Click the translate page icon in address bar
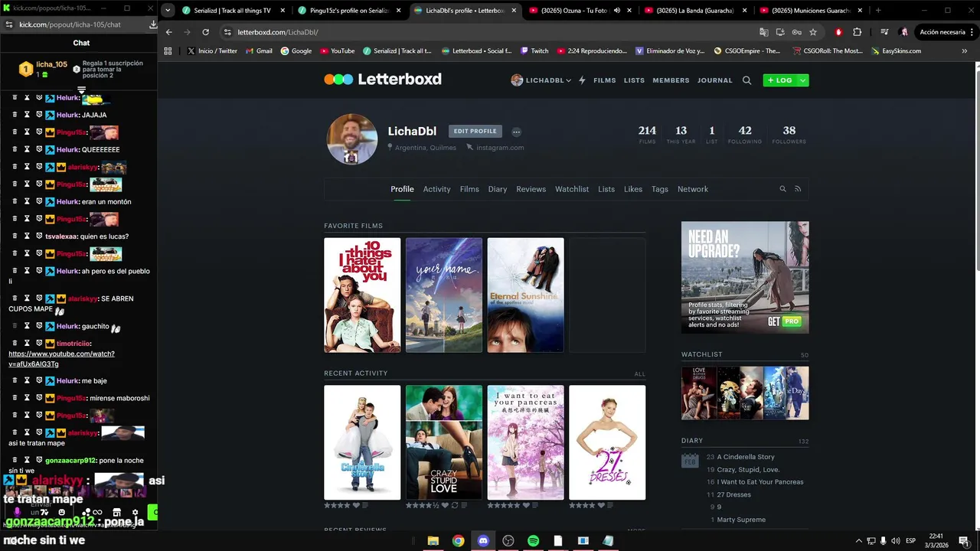980x551 pixels. tap(763, 32)
